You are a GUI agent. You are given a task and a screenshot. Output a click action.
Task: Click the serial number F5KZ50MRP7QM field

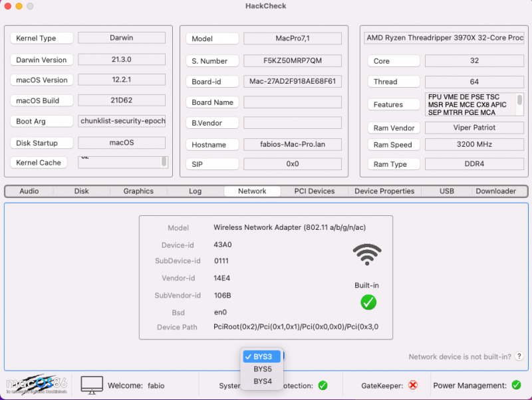[x=293, y=60]
